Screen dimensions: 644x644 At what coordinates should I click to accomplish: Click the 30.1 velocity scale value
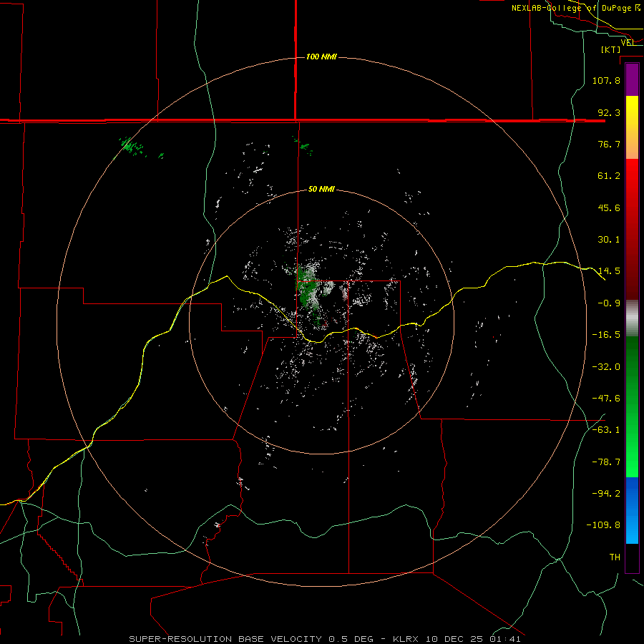(609, 240)
